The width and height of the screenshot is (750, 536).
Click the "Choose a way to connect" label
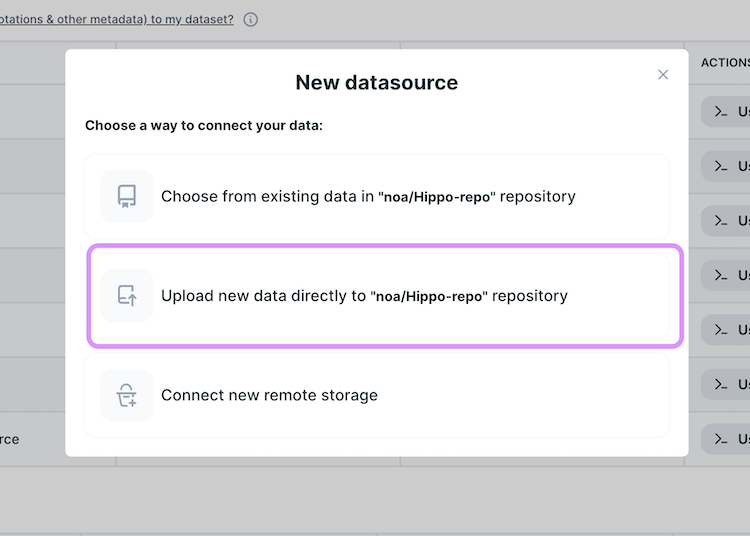tap(204, 126)
